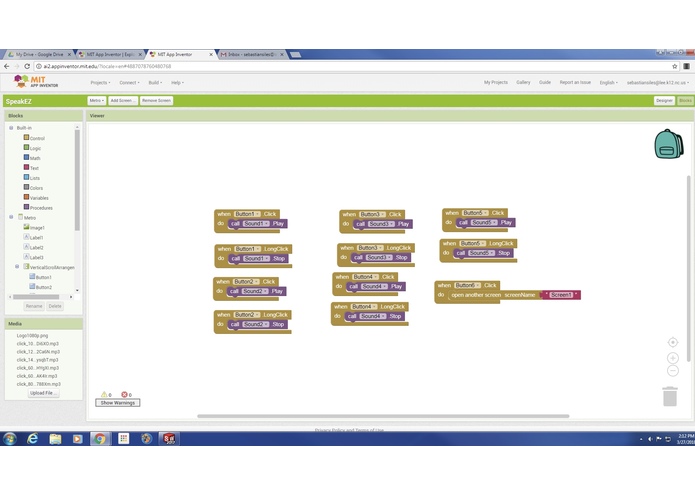Open the Help dropdown menu
Screen dimensions: 695x494
click(x=177, y=83)
